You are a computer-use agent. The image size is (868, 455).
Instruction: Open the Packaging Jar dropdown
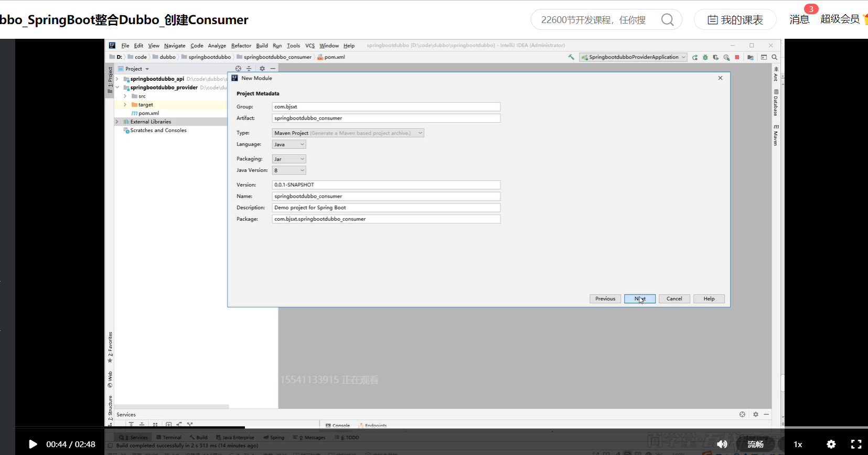click(x=289, y=159)
